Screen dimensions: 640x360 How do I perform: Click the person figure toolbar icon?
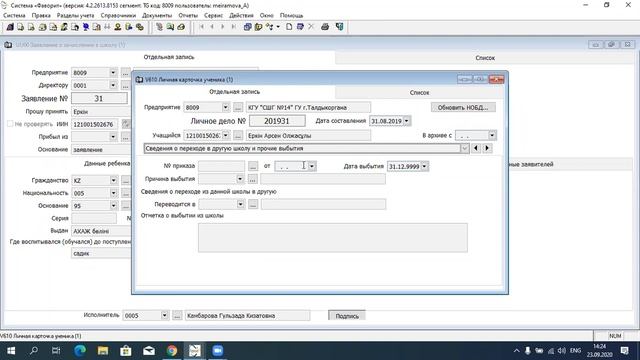pos(118,27)
